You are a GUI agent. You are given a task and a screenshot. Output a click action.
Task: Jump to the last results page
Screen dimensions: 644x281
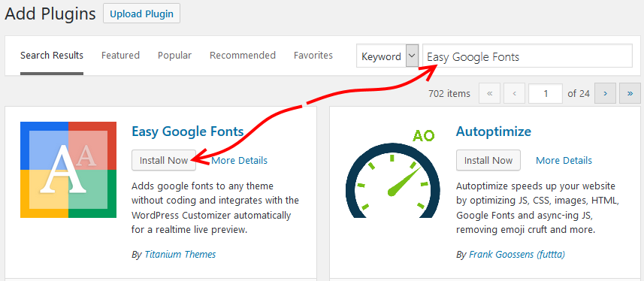pos(630,94)
